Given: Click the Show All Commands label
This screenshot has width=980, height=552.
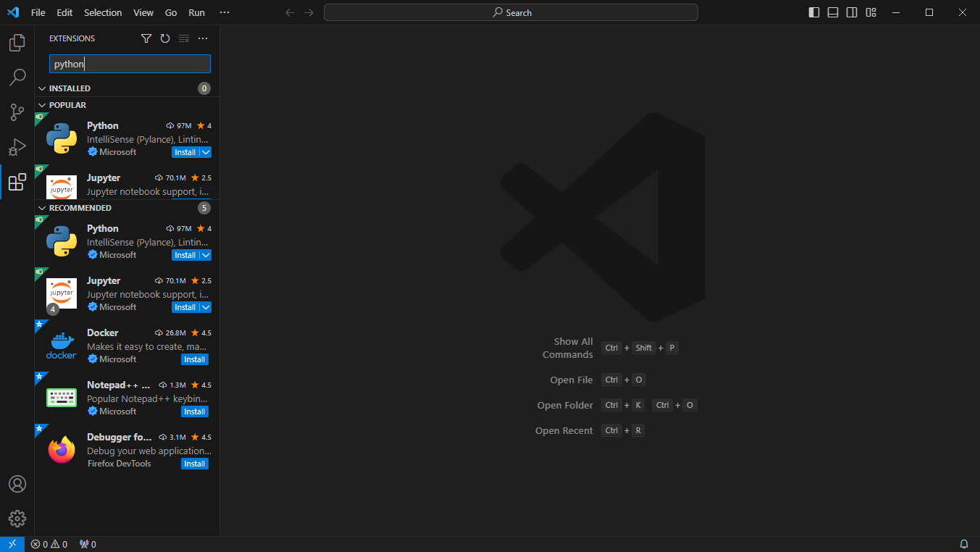Looking at the screenshot, I should tap(568, 348).
